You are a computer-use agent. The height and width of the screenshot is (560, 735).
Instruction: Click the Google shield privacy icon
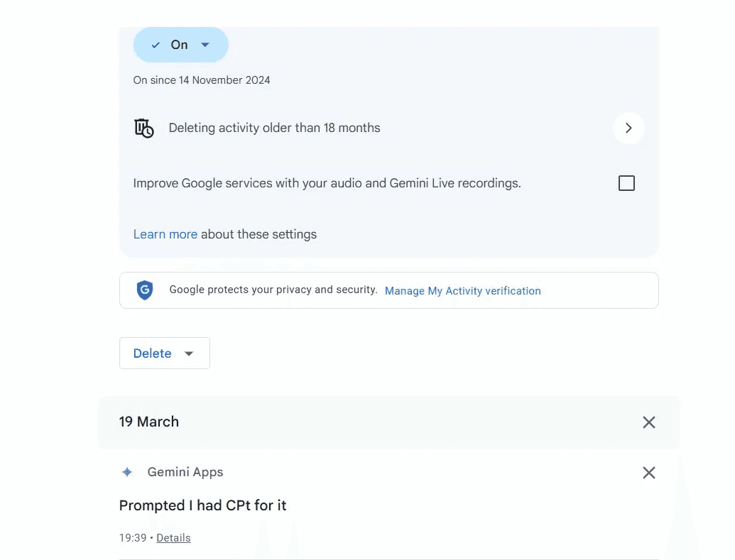click(x=145, y=290)
